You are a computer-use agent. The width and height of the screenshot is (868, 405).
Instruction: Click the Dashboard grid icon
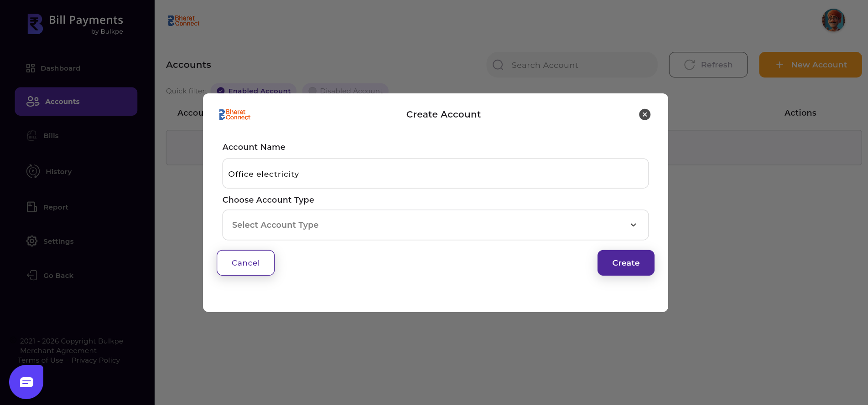coord(31,68)
